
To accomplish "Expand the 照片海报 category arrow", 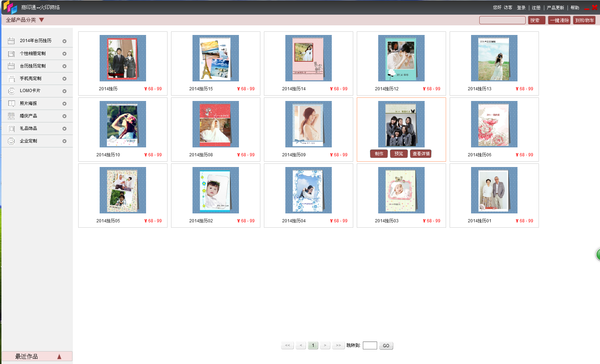I will coord(64,104).
